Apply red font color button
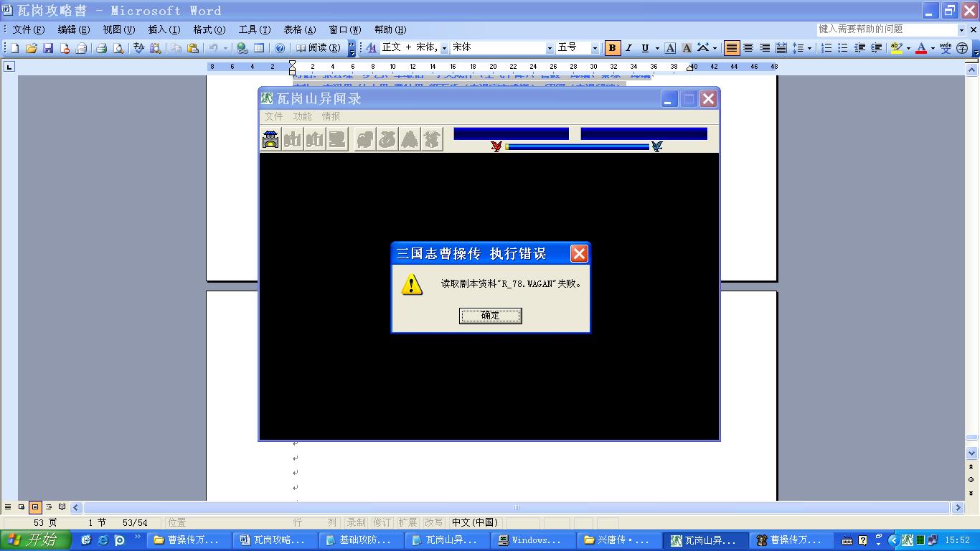 click(921, 48)
